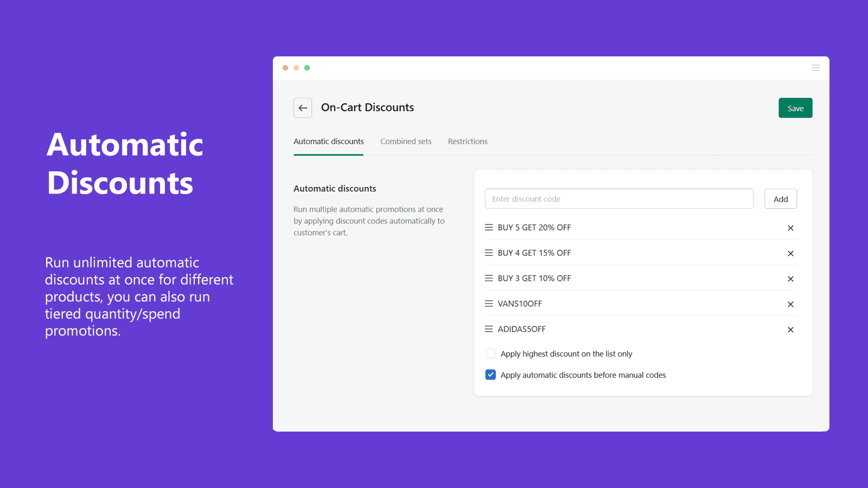Click the green traffic light dot
This screenshot has width=868, height=488.
pos(307,68)
